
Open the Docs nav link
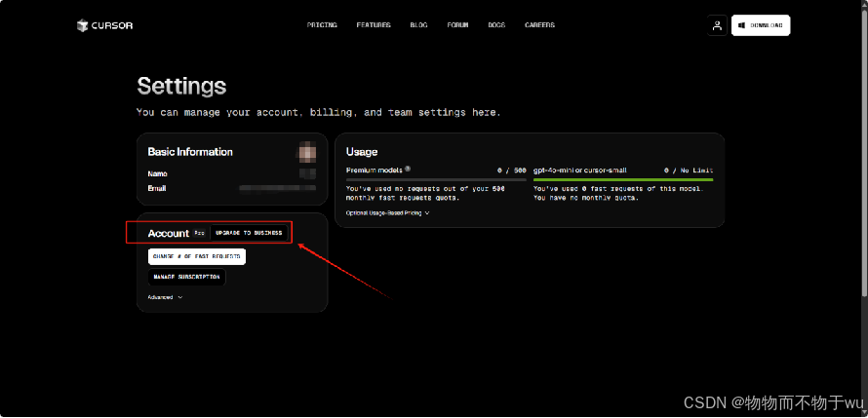[496, 25]
